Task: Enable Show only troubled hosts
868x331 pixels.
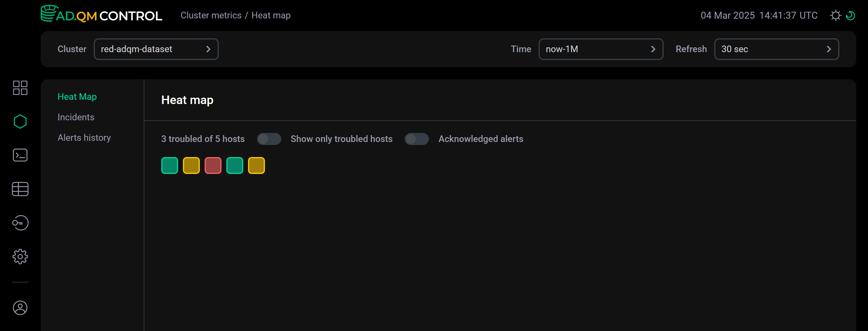Action: [x=269, y=139]
